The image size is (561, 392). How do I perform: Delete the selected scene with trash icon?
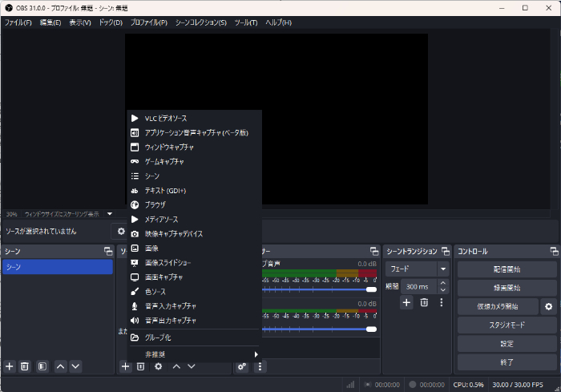pyautogui.click(x=25, y=366)
